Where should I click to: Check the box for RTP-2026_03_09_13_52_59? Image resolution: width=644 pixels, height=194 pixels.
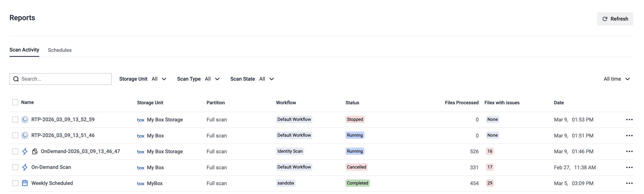[x=15, y=119]
